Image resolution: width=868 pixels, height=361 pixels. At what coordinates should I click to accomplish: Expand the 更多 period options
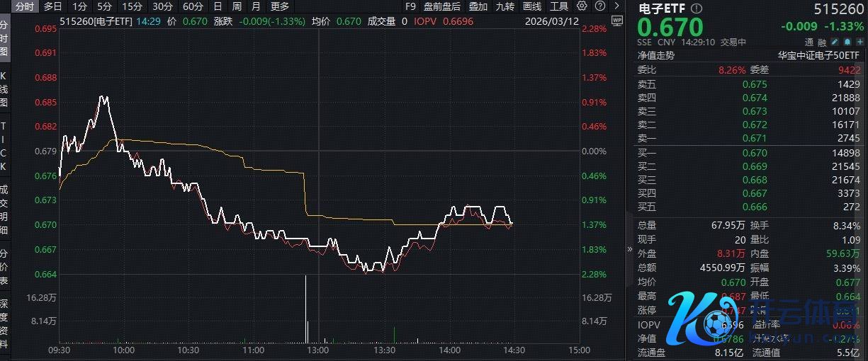point(280,6)
